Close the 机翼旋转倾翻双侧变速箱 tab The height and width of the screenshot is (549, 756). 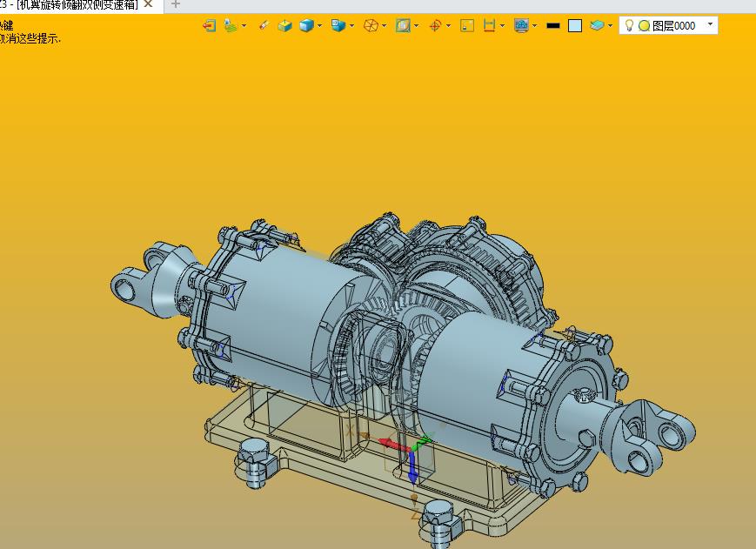(x=148, y=4)
